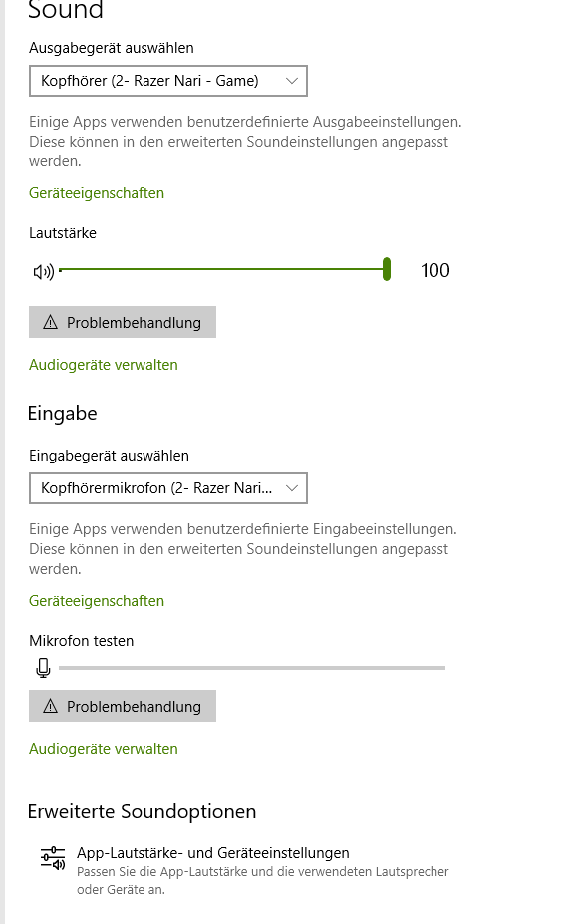This screenshot has width=578, height=924.
Task: Click chevron arrow of the Eingabegerät combo box
Action: (292, 488)
